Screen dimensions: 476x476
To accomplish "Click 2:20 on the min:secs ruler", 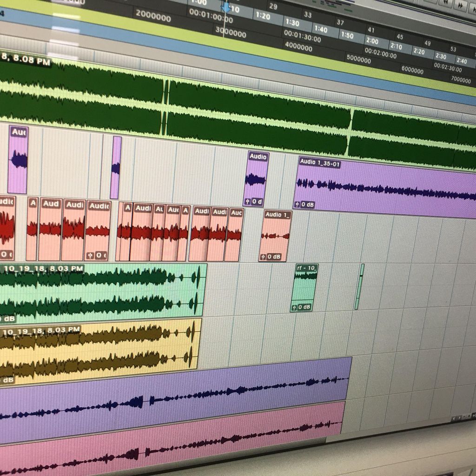I will coord(419,51).
